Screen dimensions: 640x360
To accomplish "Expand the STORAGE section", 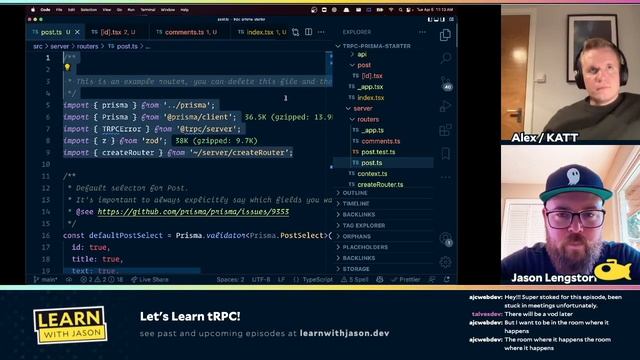I will click(356, 269).
